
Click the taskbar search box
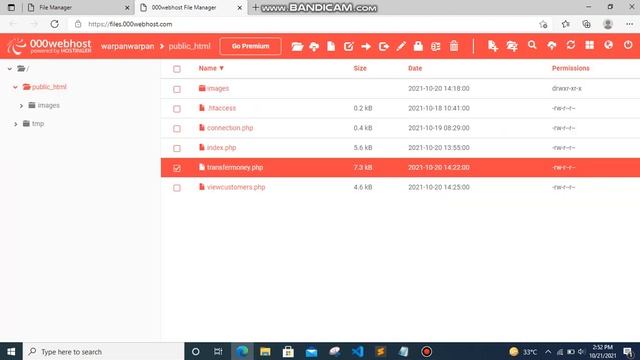[104, 351]
